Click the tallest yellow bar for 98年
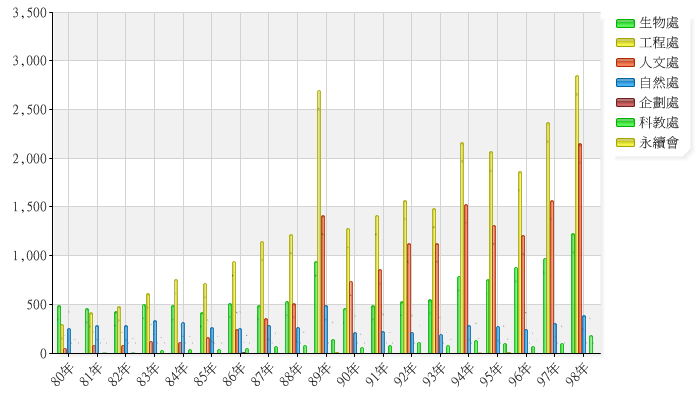 [x=577, y=215]
